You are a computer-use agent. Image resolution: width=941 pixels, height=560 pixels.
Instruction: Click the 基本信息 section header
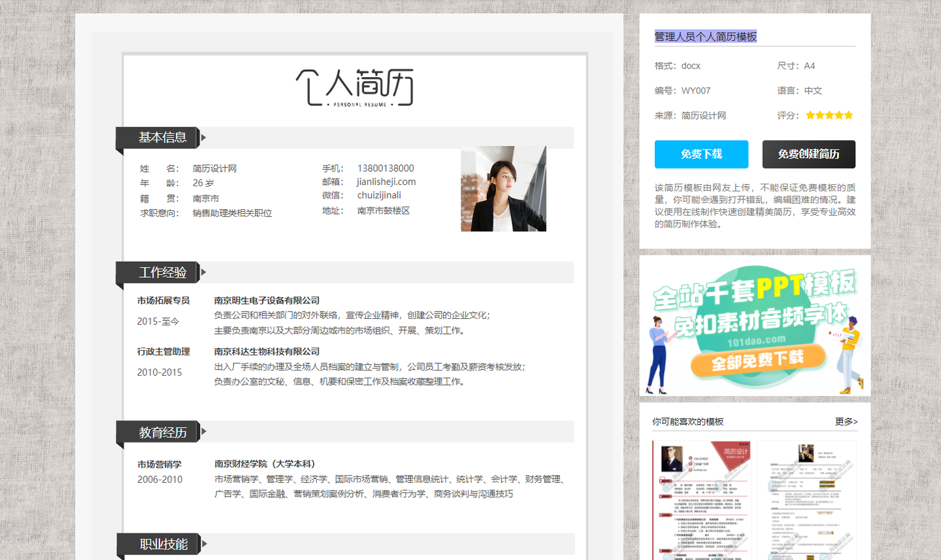coord(163,137)
